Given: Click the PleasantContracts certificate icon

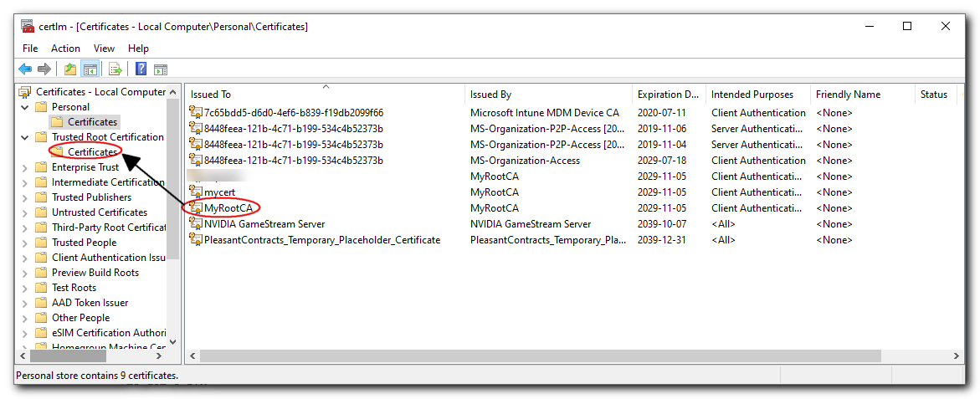Looking at the screenshot, I should (x=196, y=239).
